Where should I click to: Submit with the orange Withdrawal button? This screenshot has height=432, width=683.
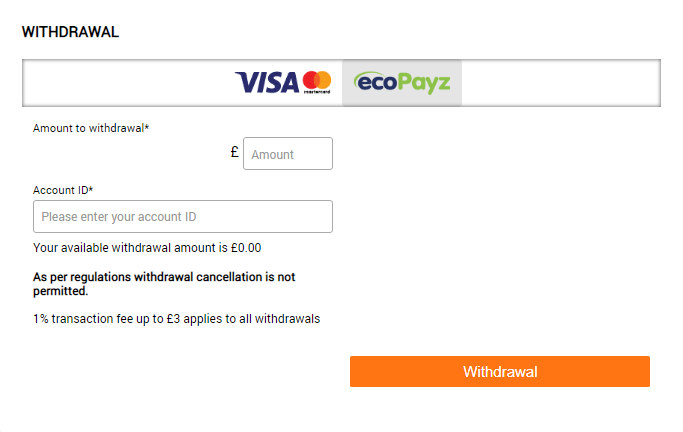pos(500,371)
